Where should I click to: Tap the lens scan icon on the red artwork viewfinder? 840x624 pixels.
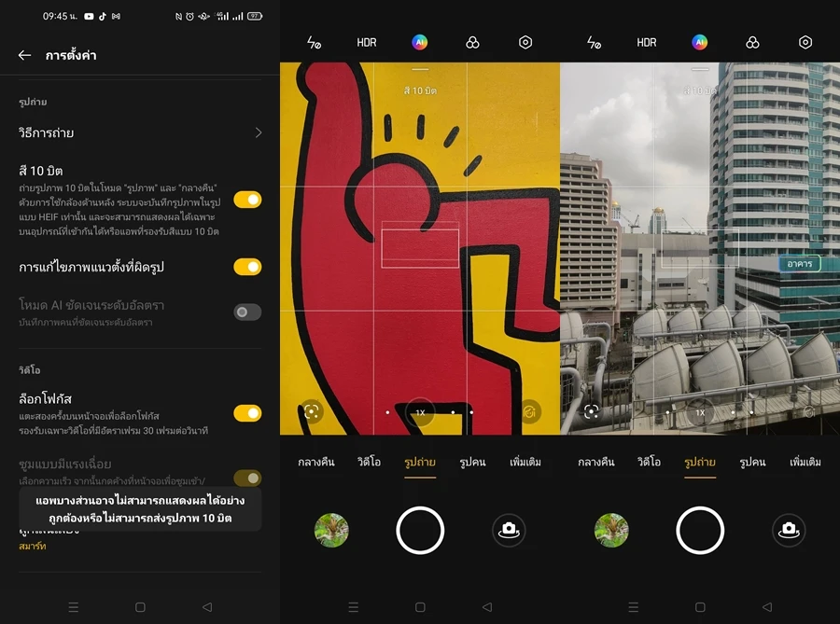pos(312,411)
